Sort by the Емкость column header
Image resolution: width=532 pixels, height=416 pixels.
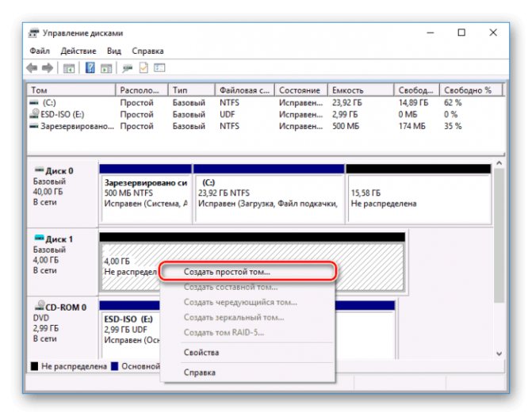361,90
